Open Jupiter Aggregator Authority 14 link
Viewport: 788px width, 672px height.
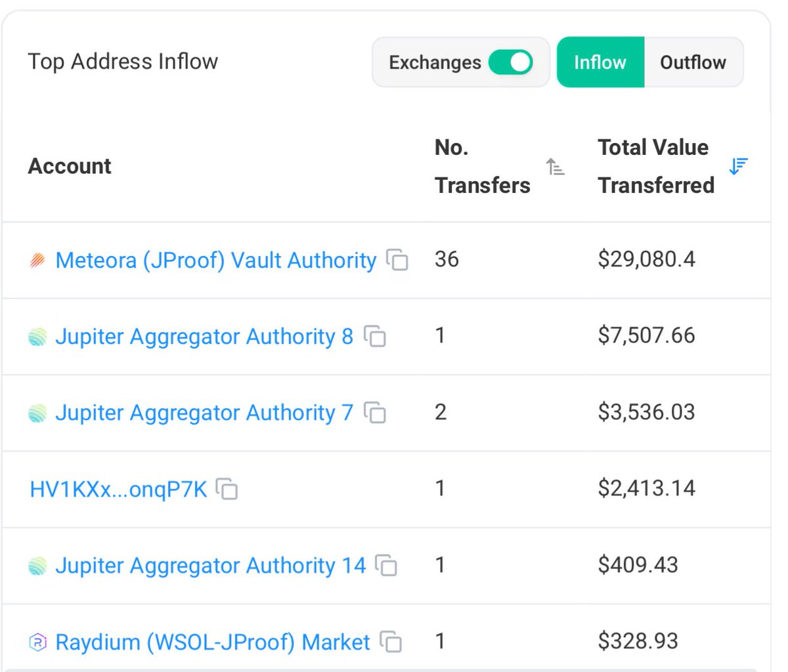tap(210, 565)
